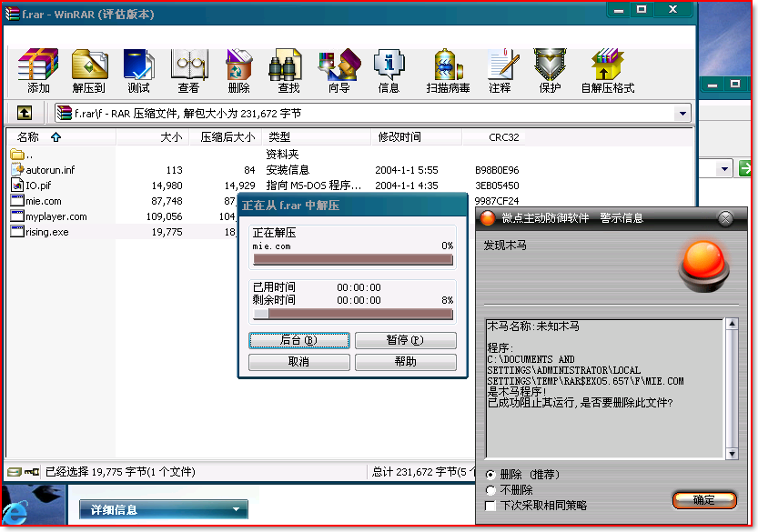758x532 pixels.
Task: Click scroll up arrow in trojan details
Action: (732, 324)
